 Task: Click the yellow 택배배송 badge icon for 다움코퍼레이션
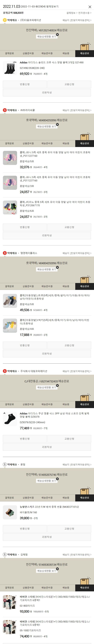pos(5,20)
